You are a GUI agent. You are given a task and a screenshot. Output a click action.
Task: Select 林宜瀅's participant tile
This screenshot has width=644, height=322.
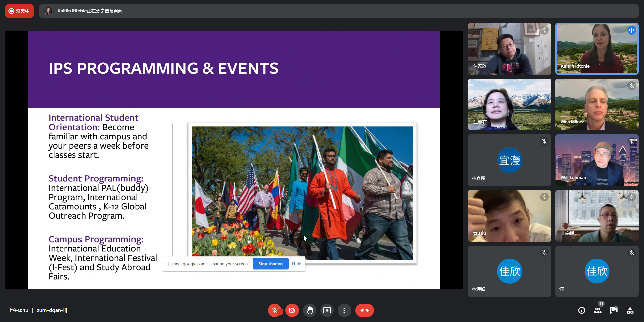tap(509, 160)
